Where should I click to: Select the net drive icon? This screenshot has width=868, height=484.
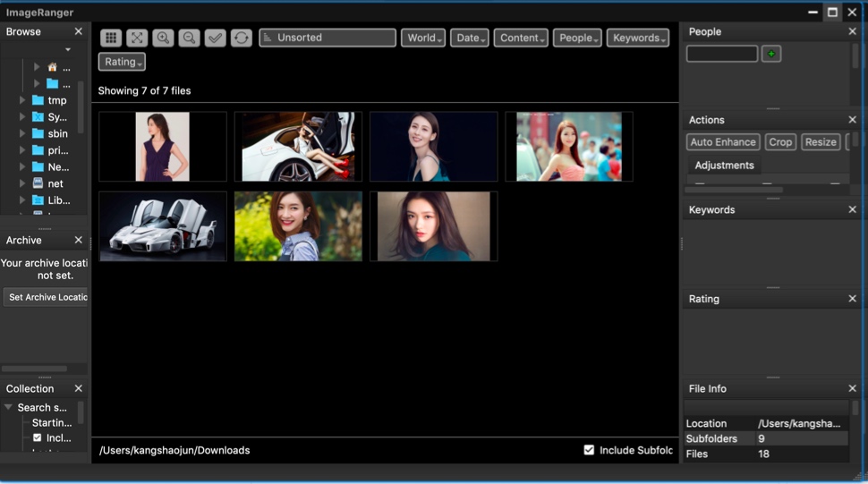pos(38,183)
